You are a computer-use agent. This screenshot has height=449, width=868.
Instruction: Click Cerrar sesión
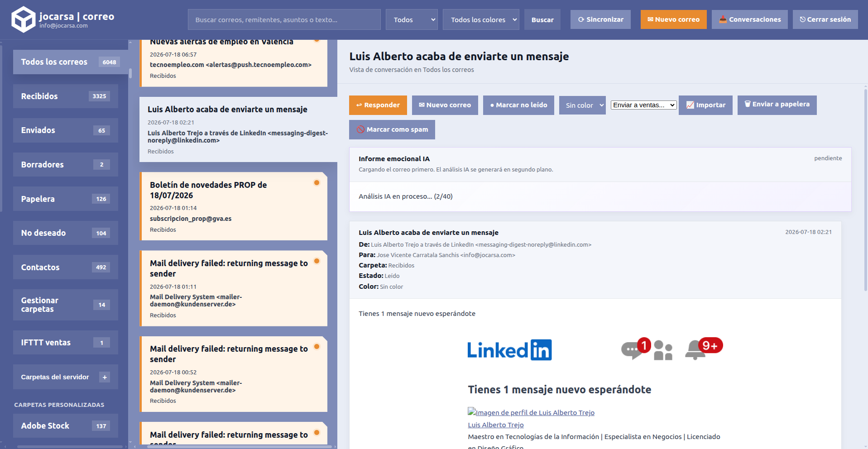825,19
